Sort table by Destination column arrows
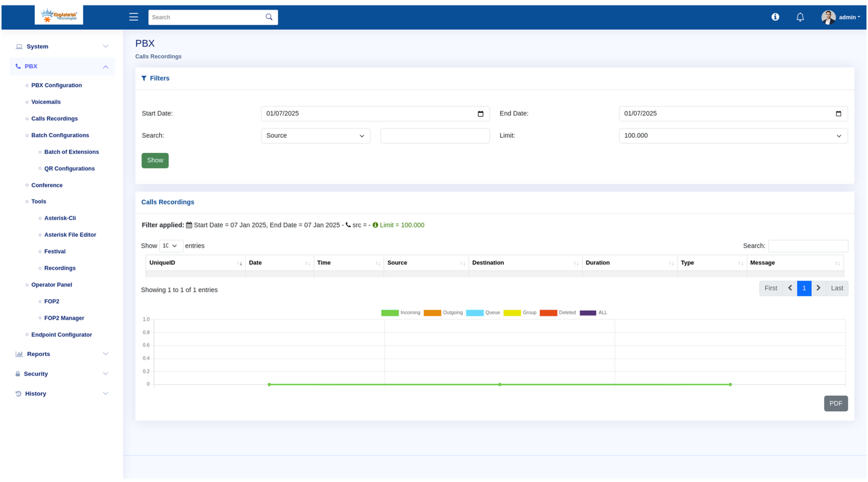Image resolution: width=868 pixels, height=482 pixels. pyautogui.click(x=576, y=264)
